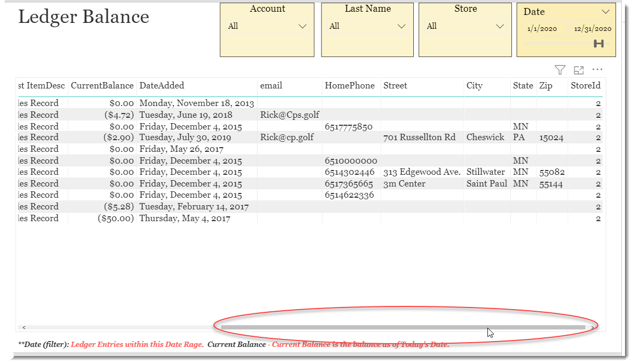Activate focus mode icon
Viewport: 633px width, 364px height.
[579, 70]
